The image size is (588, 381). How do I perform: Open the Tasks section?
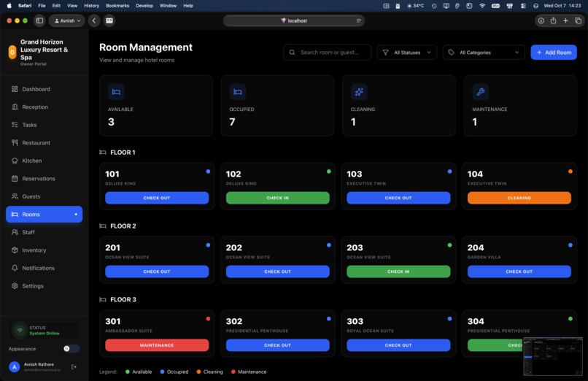click(44, 125)
